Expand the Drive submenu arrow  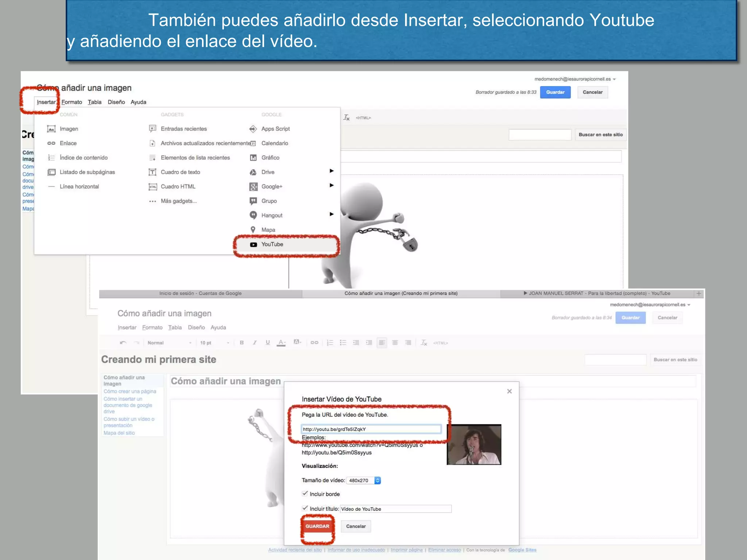332,171
